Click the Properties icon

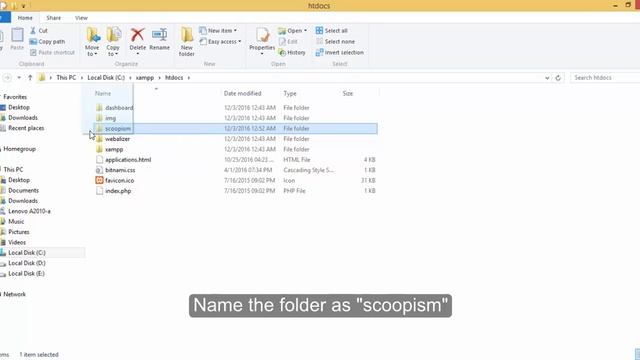(262, 36)
